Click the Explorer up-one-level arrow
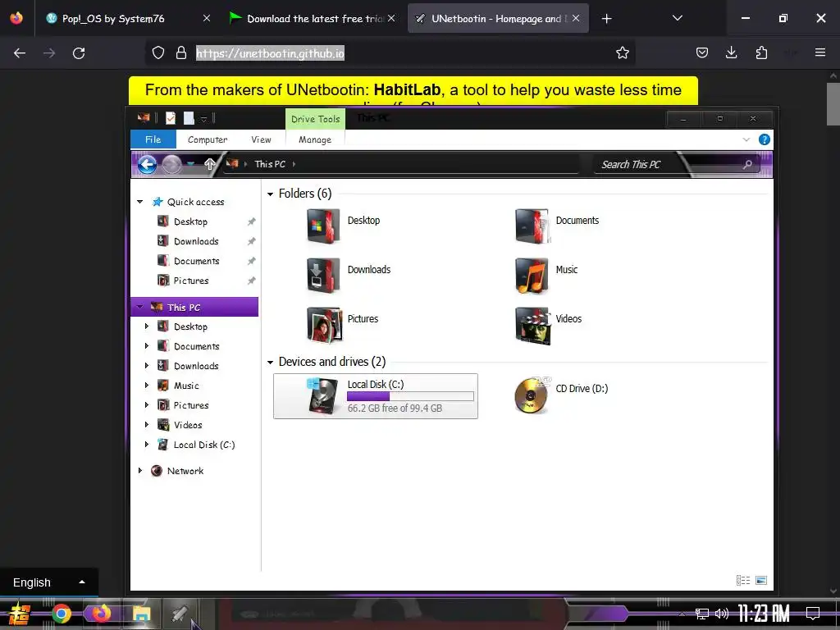This screenshot has height=630, width=840. [x=210, y=164]
